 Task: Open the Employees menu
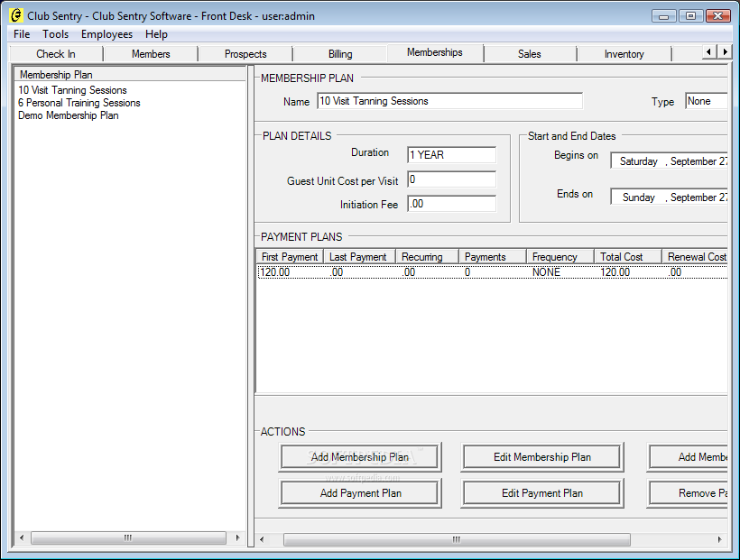click(x=106, y=33)
